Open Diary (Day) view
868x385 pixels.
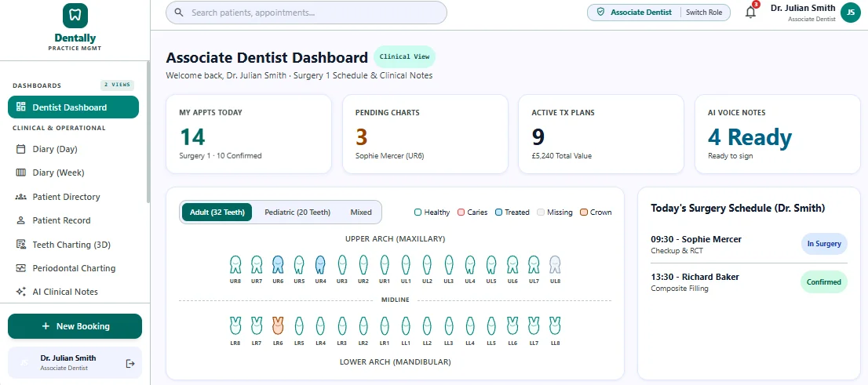click(x=73, y=149)
